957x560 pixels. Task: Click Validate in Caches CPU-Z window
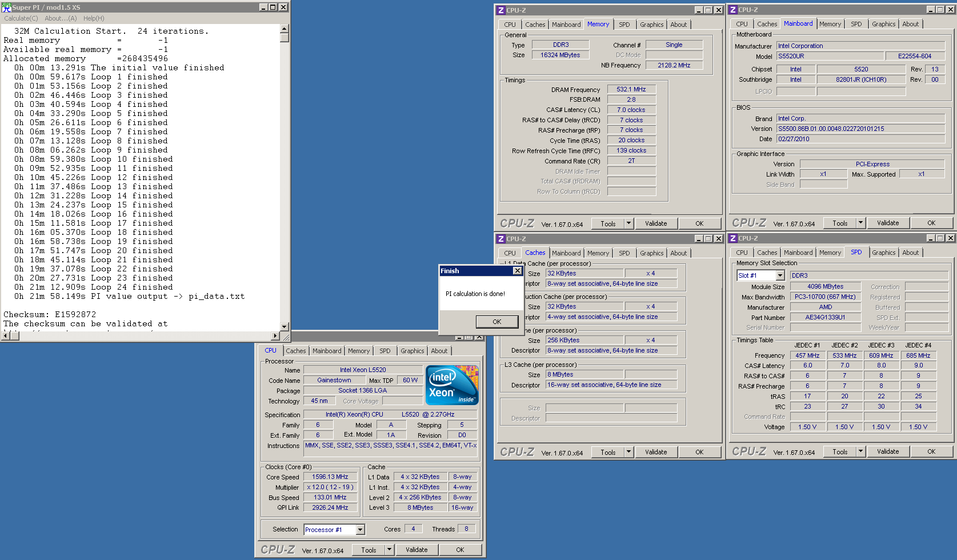tap(656, 452)
